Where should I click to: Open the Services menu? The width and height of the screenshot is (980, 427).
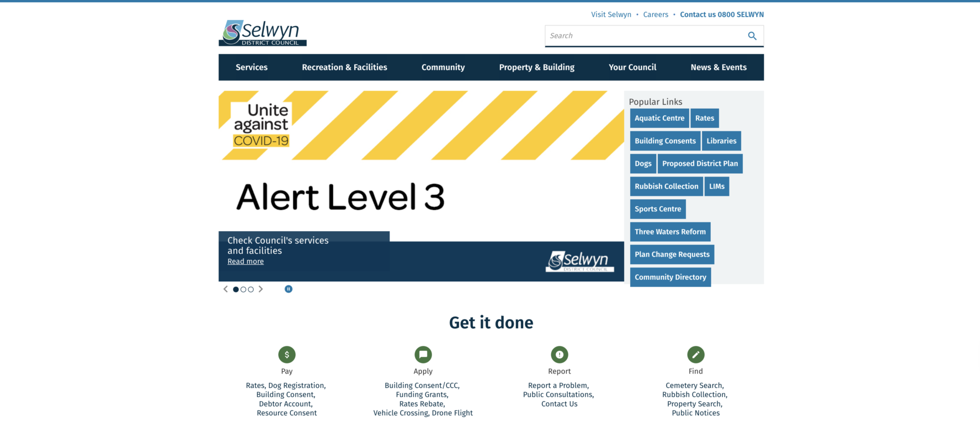pyautogui.click(x=252, y=67)
